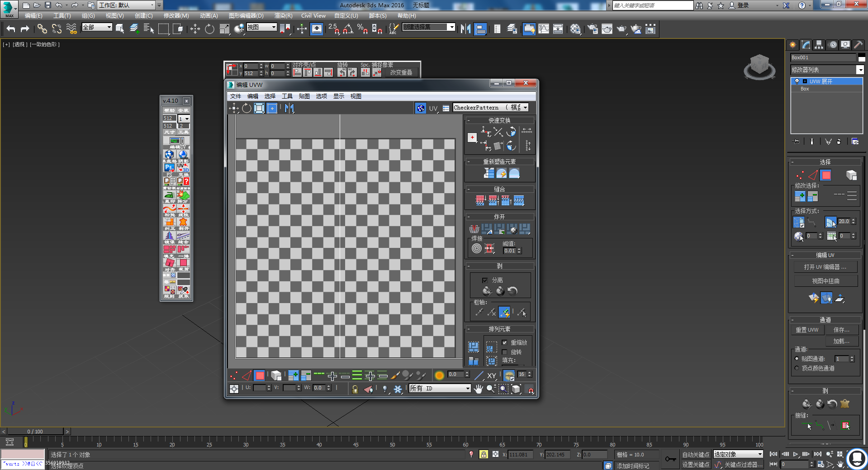Viewport: 868px width, 470px height.
Task: Select the Box entry in the modifier stack
Action: (805, 89)
